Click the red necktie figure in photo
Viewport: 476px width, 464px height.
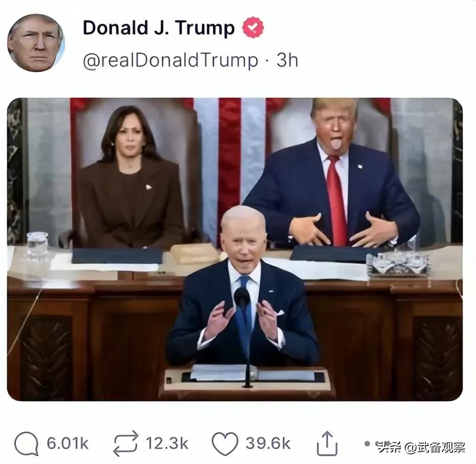pos(332,173)
